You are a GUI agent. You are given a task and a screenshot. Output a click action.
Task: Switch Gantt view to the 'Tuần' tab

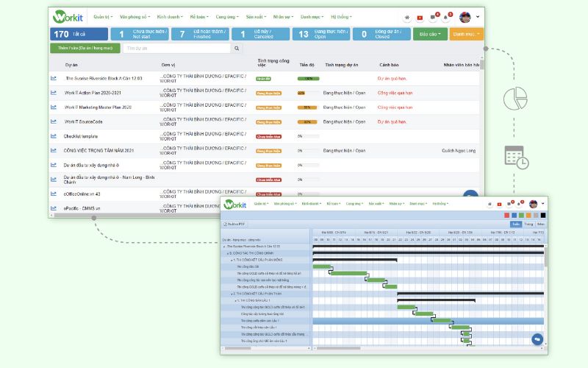click(528, 223)
